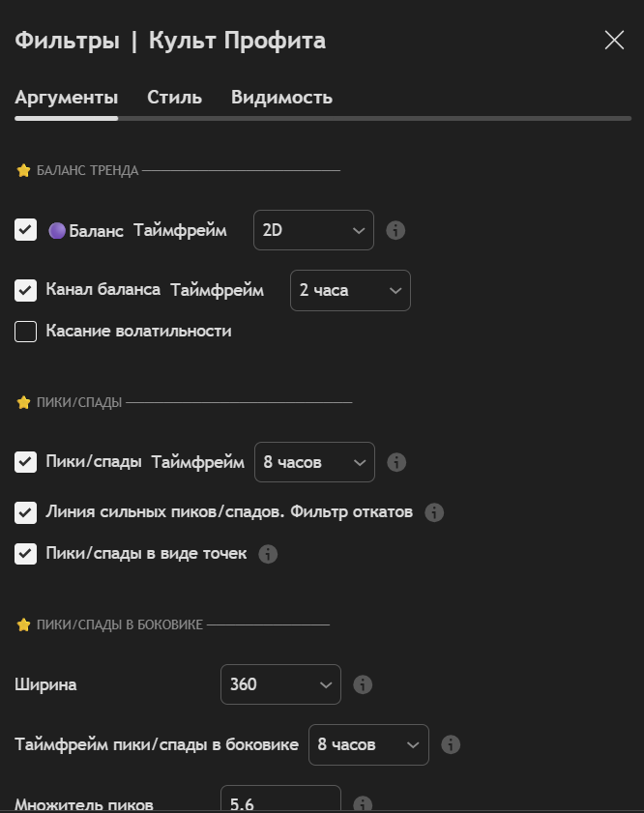644x813 pixels.
Task: Click info icon next to Множитель пиков
Action: (x=363, y=803)
